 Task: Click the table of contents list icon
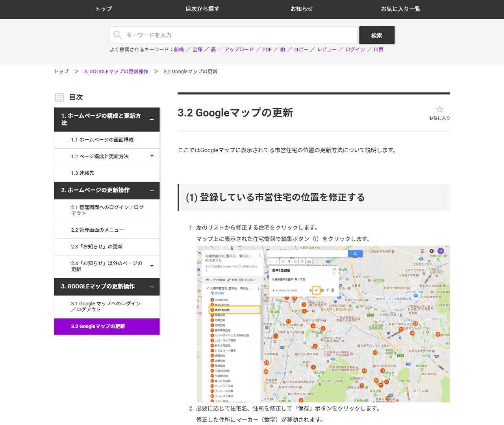tap(59, 97)
